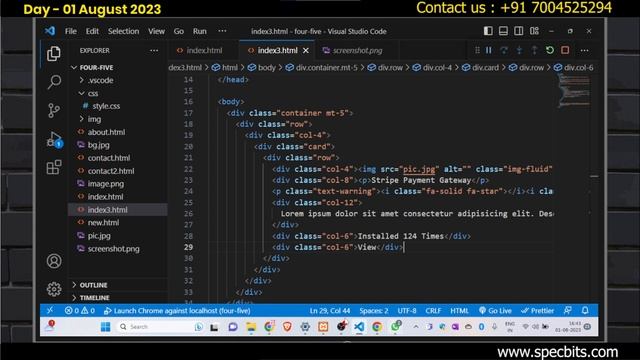Stop the debug session
The height and width of the screenshot is (360, 640).
click(x=565, y=50)
